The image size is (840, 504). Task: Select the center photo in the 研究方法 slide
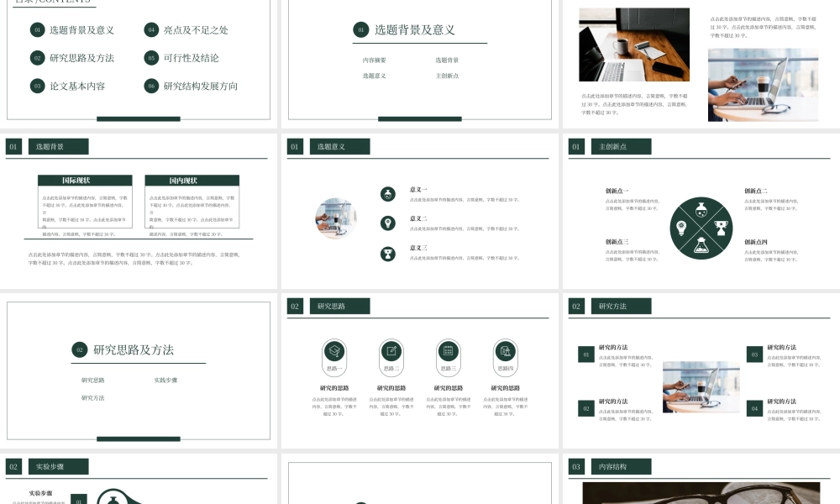pos(701,387)
